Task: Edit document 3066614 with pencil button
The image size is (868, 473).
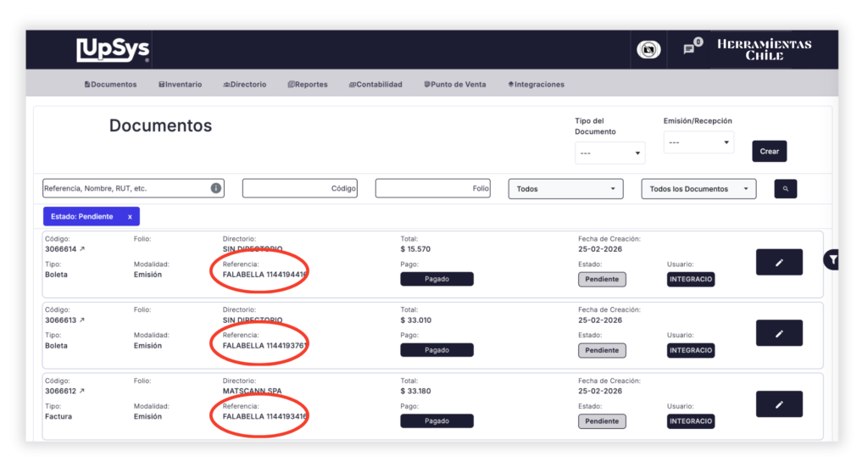Action: 778,263
